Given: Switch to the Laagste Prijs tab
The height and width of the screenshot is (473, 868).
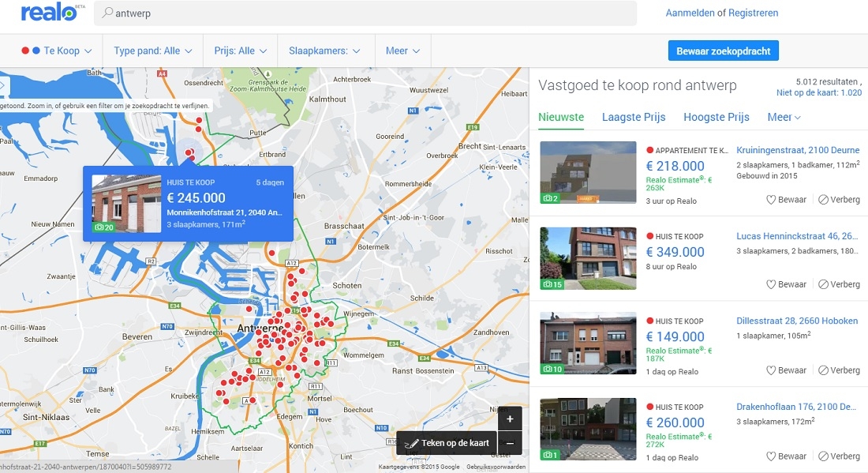Looking at the screenshot, I should coord(634,117).
